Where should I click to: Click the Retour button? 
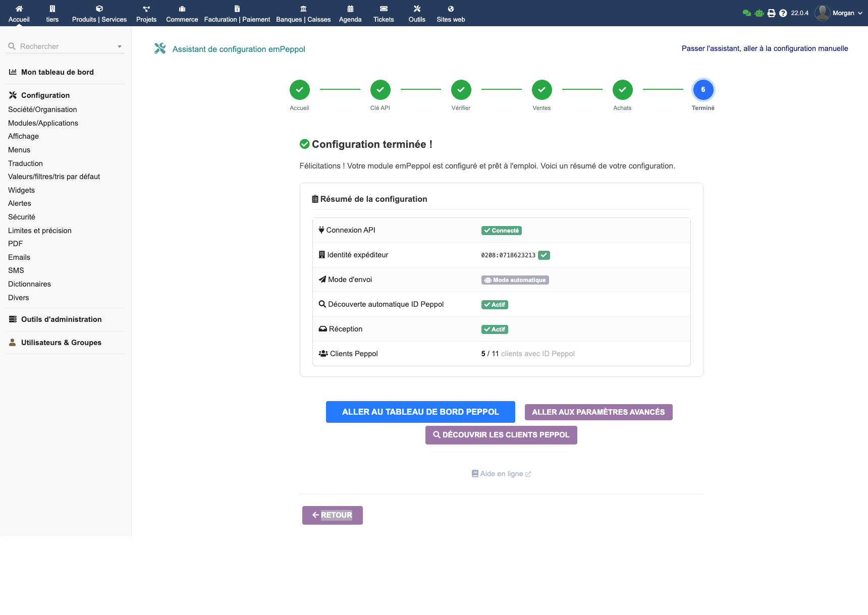333,515
